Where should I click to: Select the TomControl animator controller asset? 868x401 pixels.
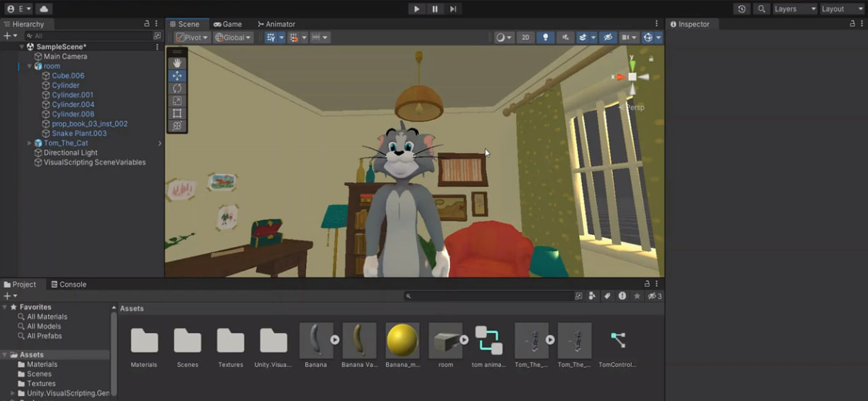coord(617,346)
